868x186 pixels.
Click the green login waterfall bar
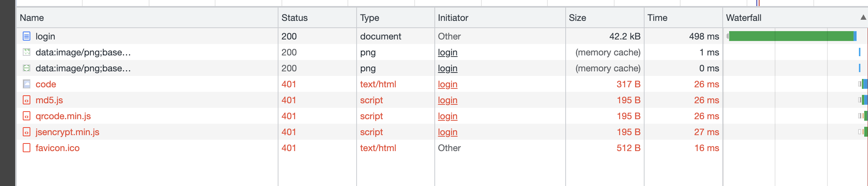pos(791,36)
